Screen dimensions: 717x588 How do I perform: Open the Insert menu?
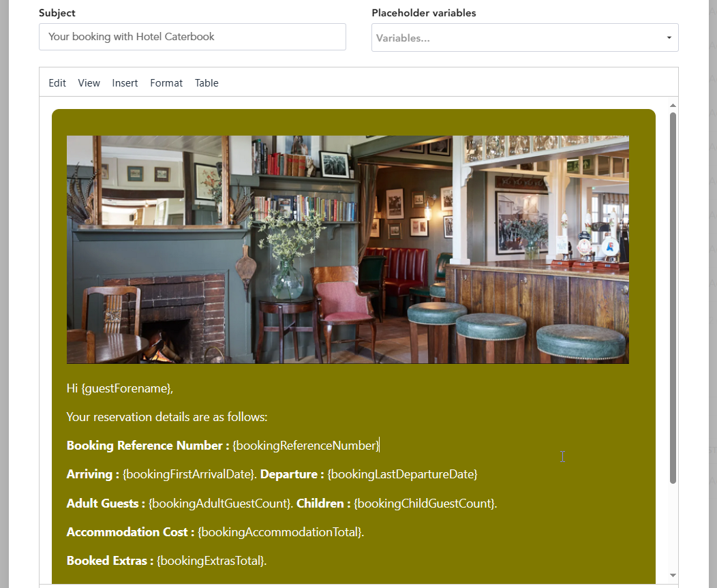tap(125, 82)
